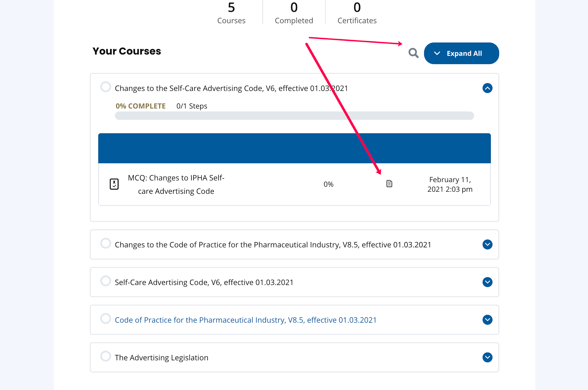Screen dimensions: 588x390
Task: Open Code of Practice for Pharmaceutical Industry link
Action: 246,320
